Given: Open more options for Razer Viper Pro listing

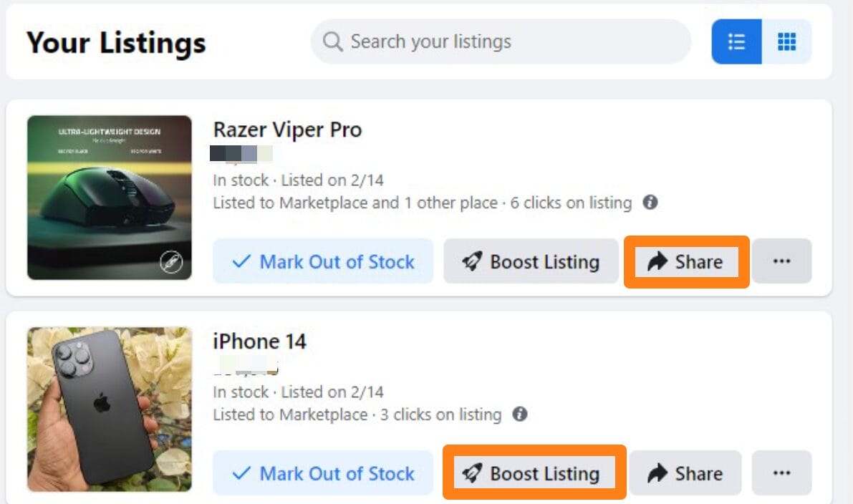Looking at the screenshot, I should tap(782, 262).
